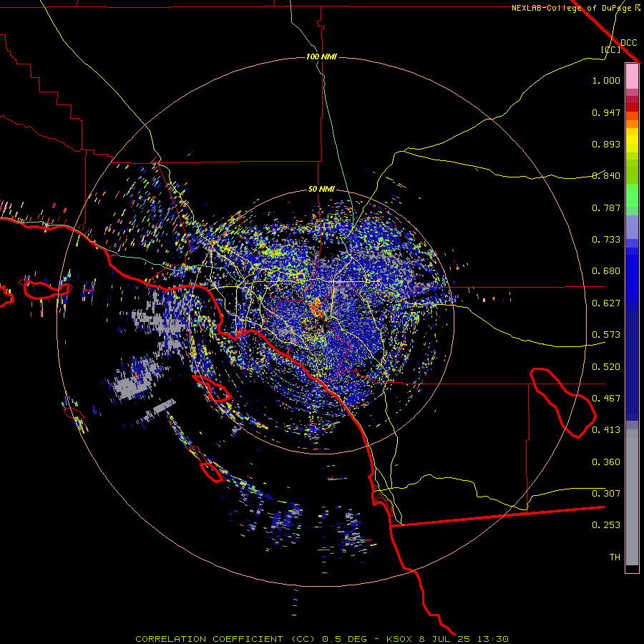Screen dimensions: 644x644
Task: Select the 0.467 scale value
Action: (606, 399)
